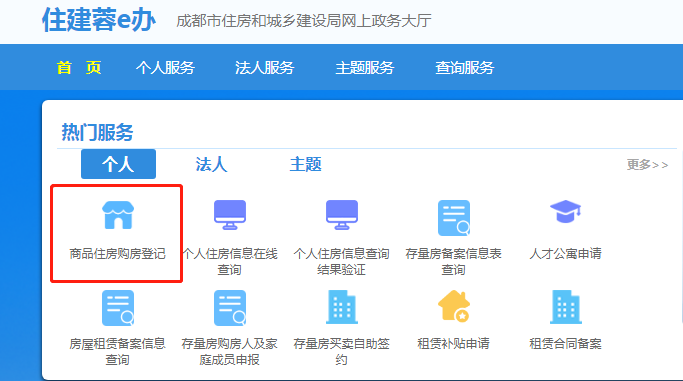Open the 房屋租赁备案信息查询 document icon
Screen dimensions: 683x381
pyautogui.click(x=118, y=308)
